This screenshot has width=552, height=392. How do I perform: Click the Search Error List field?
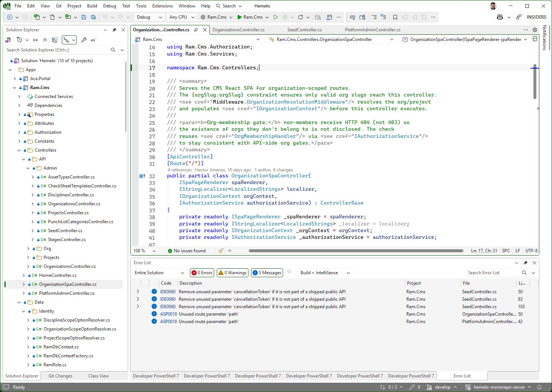click(492, 273)
